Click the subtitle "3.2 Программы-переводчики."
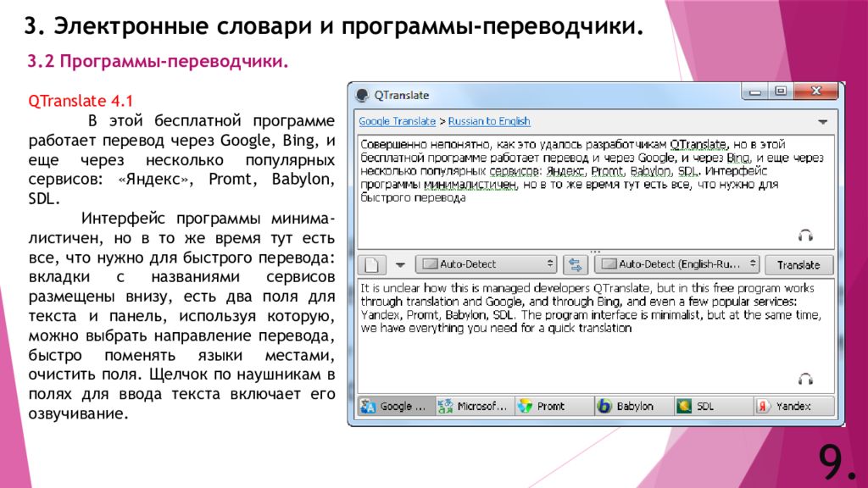The width and height of the screenshot is (868, 488). (158, 61)
